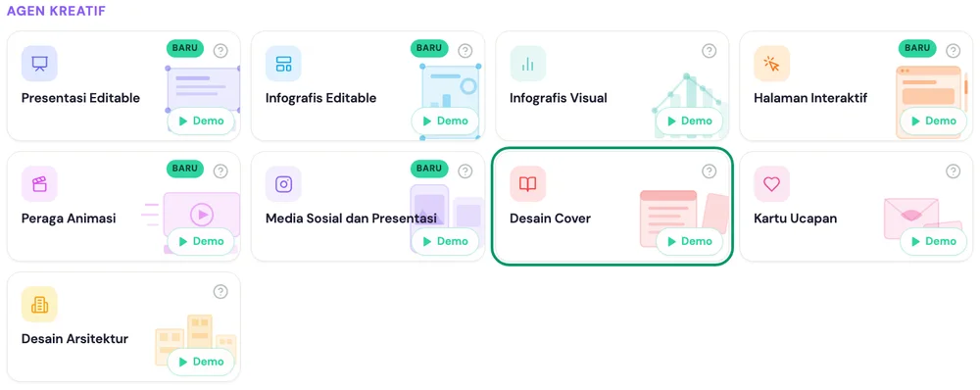
Task: Open help for Presentasi Editable
Action: 220,51
